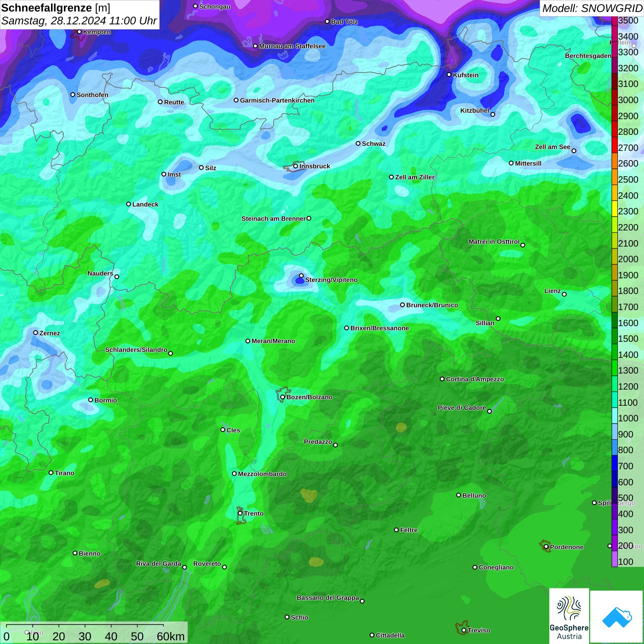Click the Murnau am Staffelsee label
This screenshot has width=644, height=644.
pyautogui.click(x=292, y=46)
